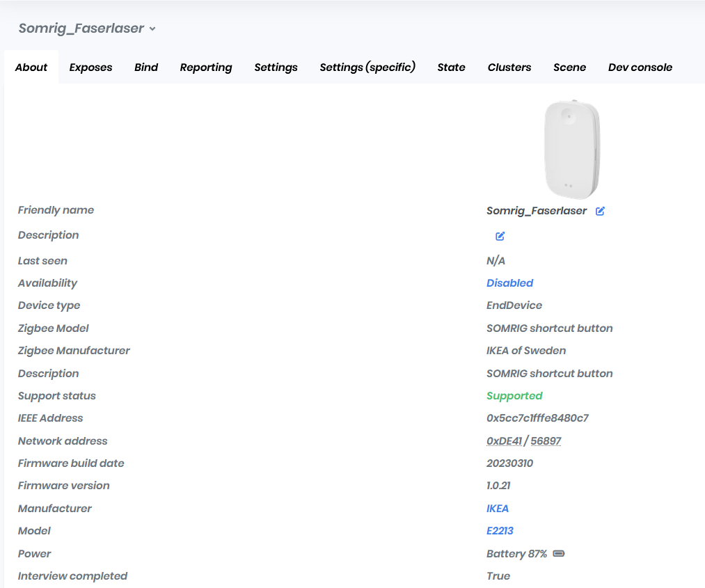The height and width of the screenshot is (588, 705).
Task: Click the SOMRIG device photo
Action: [x=571, y=148]
